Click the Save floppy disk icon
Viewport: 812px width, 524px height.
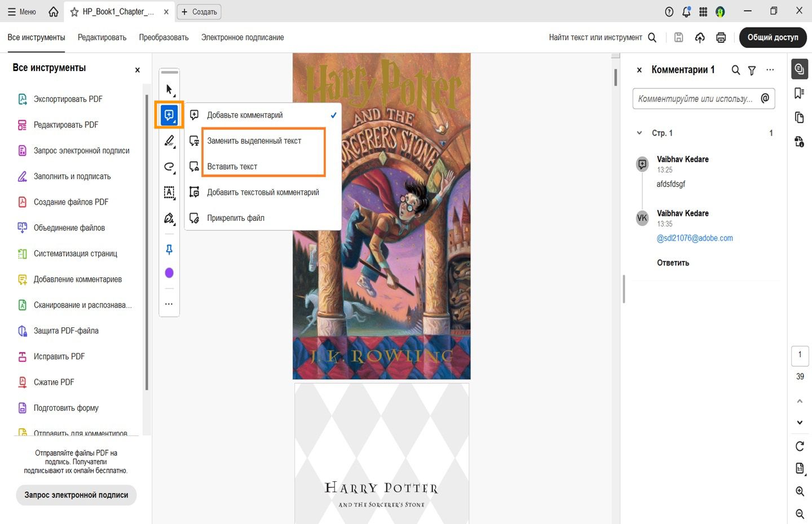point(679,37)
